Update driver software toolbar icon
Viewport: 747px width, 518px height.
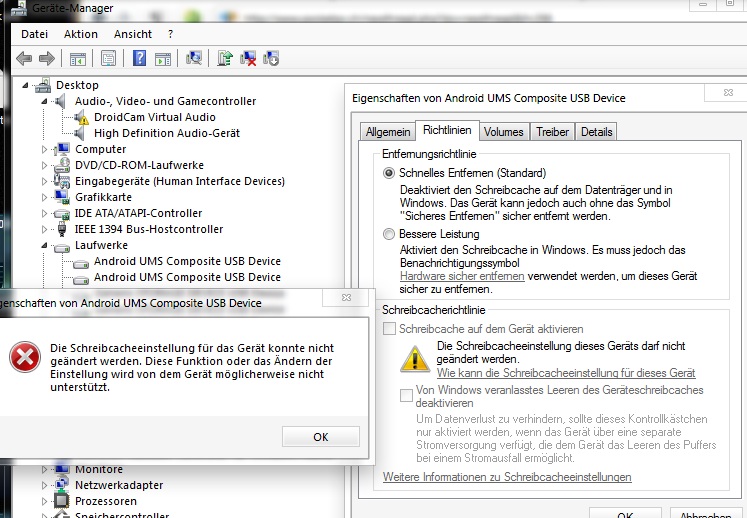(225, 58)
